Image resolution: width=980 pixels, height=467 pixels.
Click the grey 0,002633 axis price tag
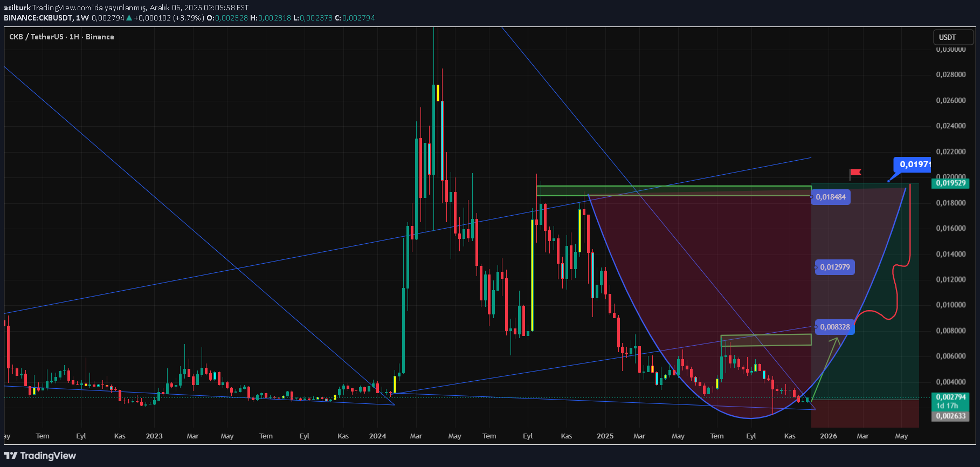(950, 416)
